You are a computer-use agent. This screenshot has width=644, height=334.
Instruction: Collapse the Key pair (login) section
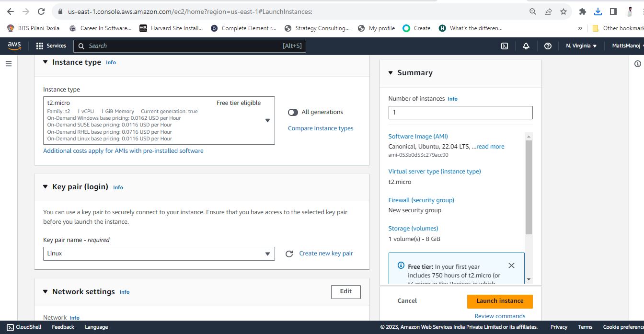pyautogui.click(x=46, y=187)
